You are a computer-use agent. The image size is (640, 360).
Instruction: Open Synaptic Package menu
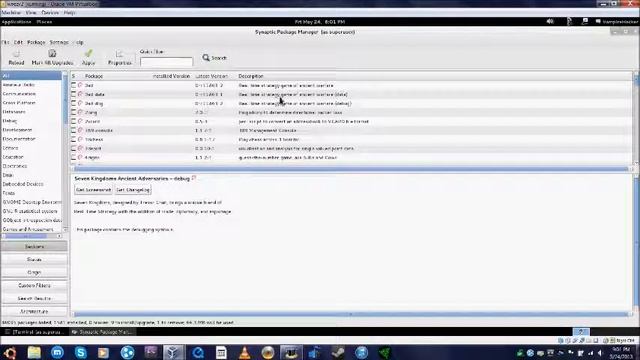click(36, 42)
